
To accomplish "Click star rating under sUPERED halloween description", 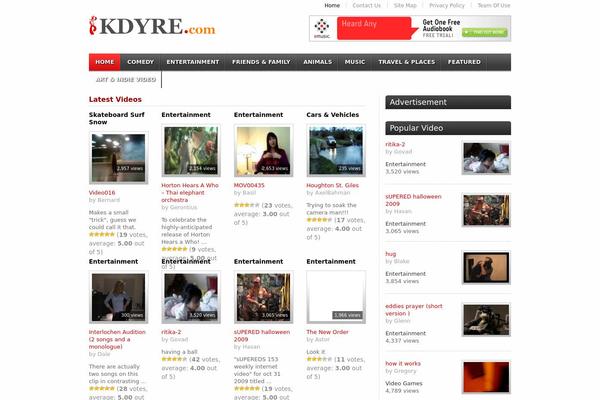I will coord(247,388).
